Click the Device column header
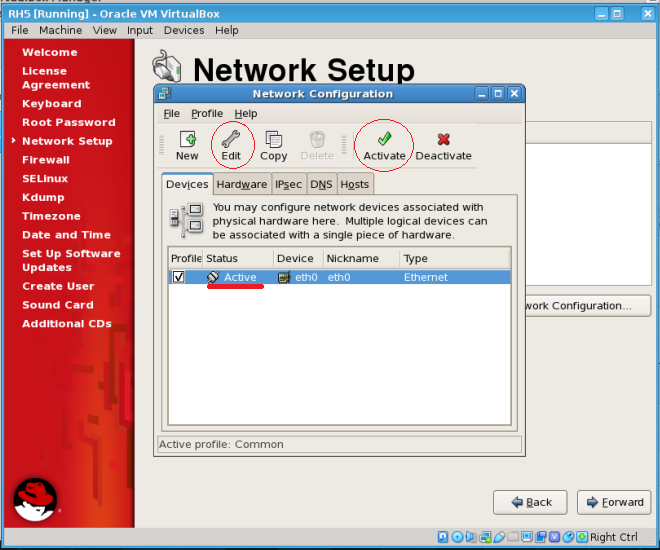Image resolution: width=660 pixels, height=550 pixels. [298, 258]
